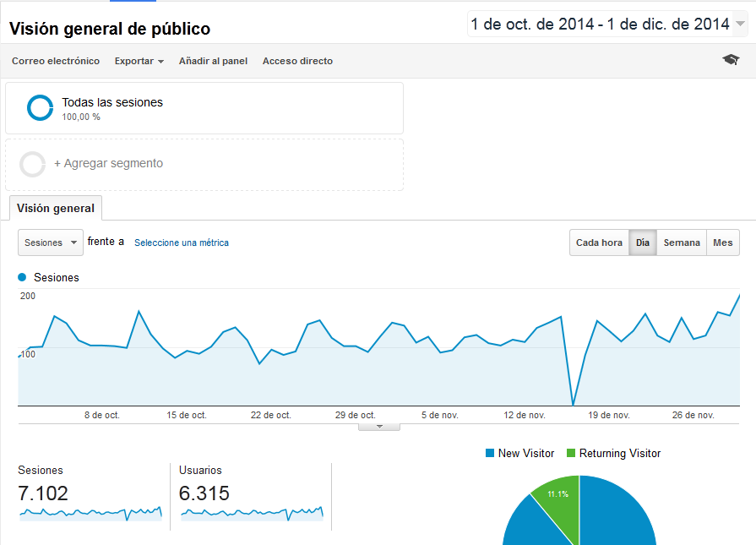Switch the graph to Semana
The image size is (756, 545).
pyautogui.click(x=682, y=243)
